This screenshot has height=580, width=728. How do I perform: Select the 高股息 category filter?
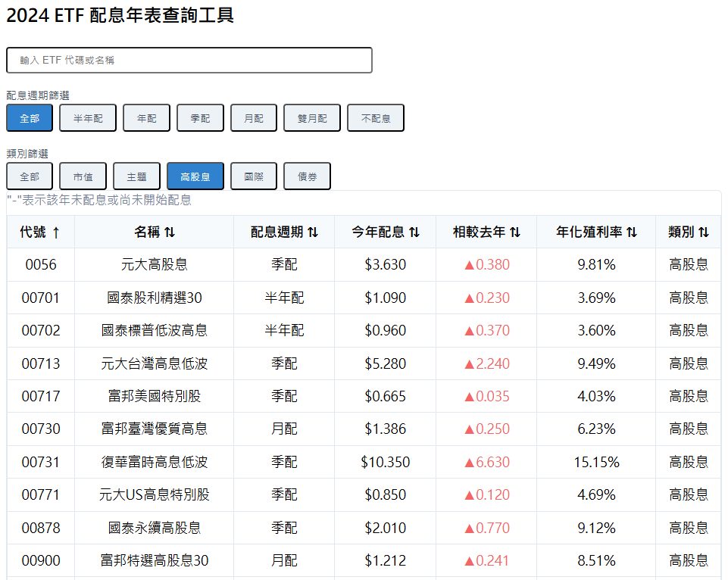[x=195, y=176]
